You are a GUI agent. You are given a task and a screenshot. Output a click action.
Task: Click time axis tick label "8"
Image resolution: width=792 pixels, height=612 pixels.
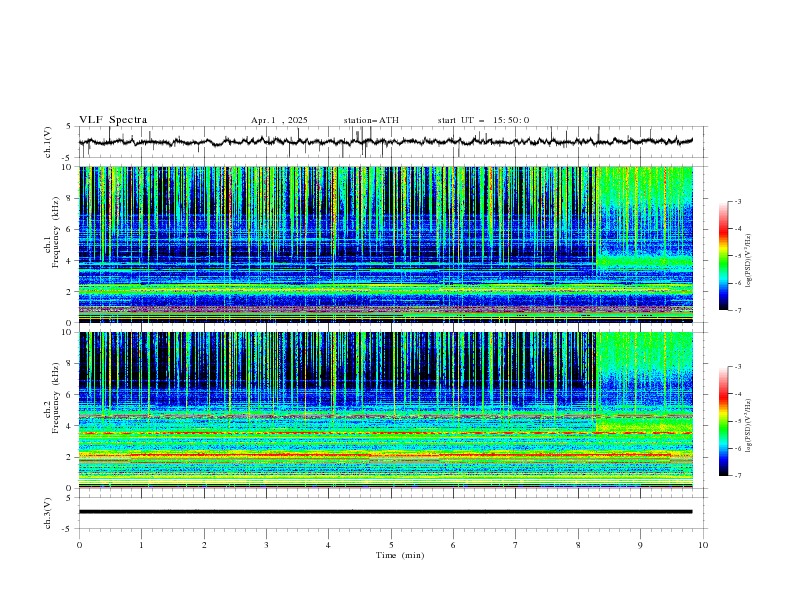[578, 545]
